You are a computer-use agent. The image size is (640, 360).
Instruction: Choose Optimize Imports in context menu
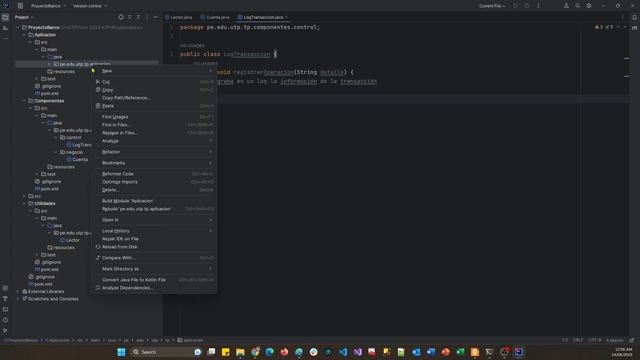[x=154, y=182]
